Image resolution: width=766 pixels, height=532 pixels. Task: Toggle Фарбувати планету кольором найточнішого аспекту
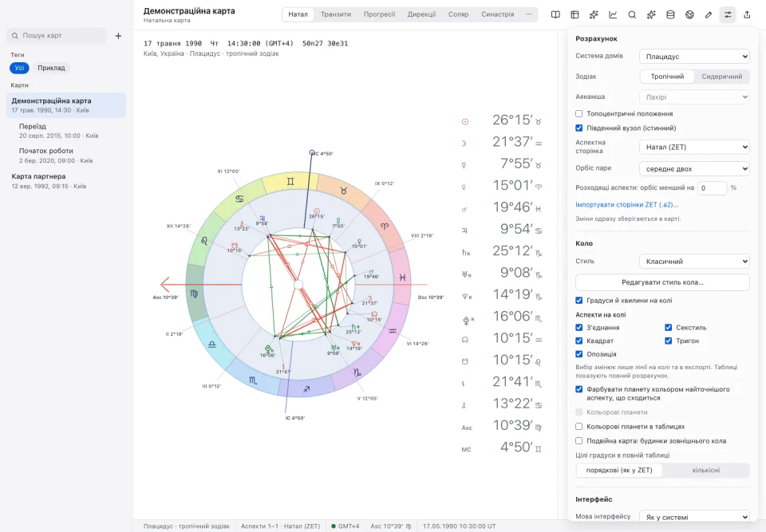point(579,389)
